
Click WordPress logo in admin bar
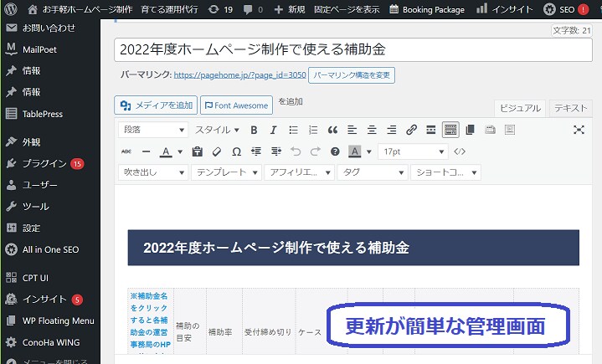click(11, 9)
